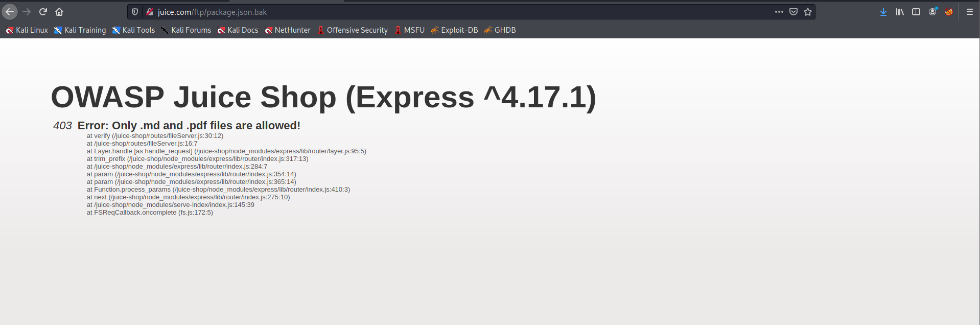Click 'Only .md and .pdf files' error message

tap(189, 126)
